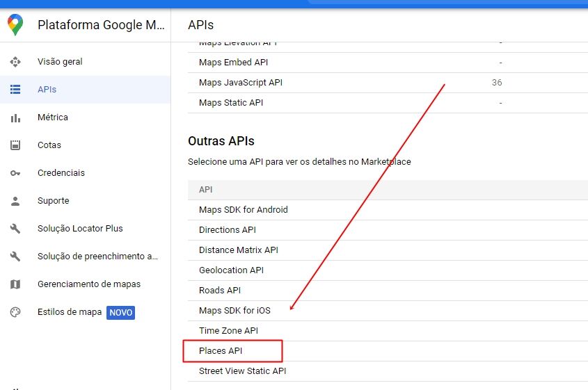
Task: Open the Maps Embed API row
Action: click(388, 63)
